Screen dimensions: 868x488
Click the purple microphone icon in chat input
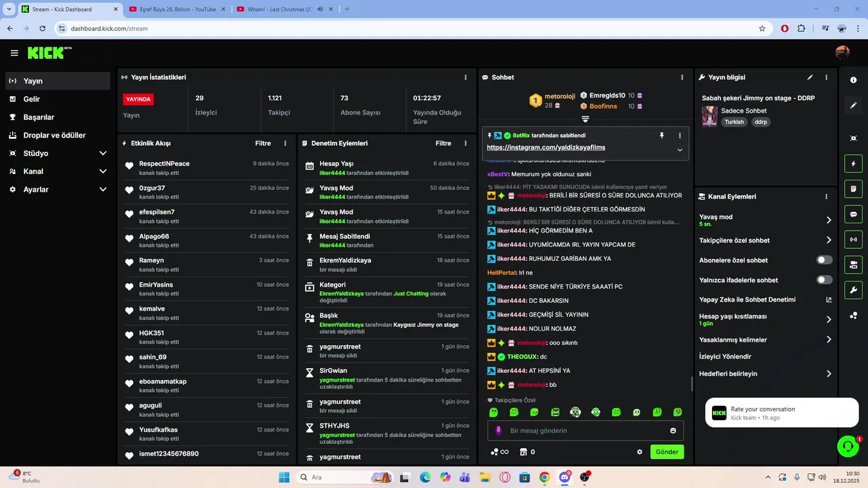(x=498, y=430)
